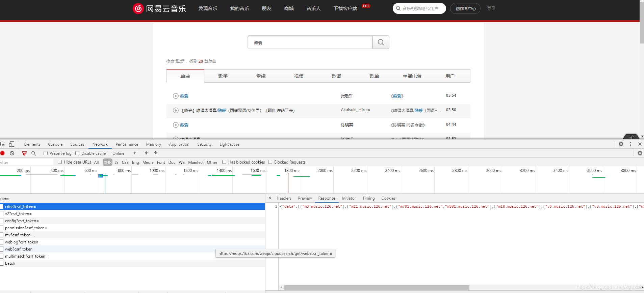Viewport: 644px width, 293px height.
Task: Select the 歌单 search results tab
Action: [x=374, y=76]
